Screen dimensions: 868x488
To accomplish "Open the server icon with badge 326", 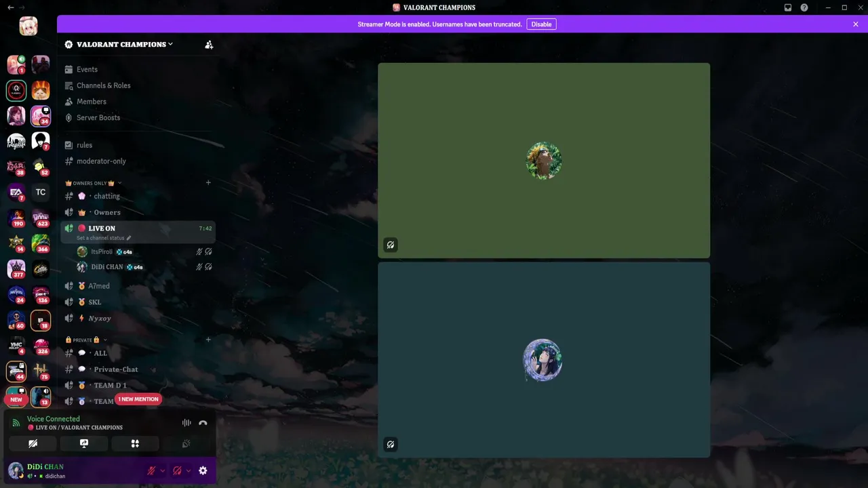I will point(41,345).
